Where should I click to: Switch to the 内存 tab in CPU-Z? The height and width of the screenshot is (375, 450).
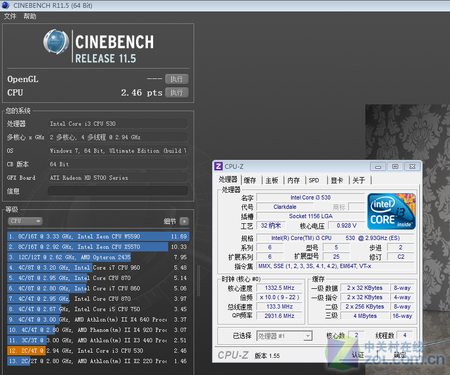[294, 180]
